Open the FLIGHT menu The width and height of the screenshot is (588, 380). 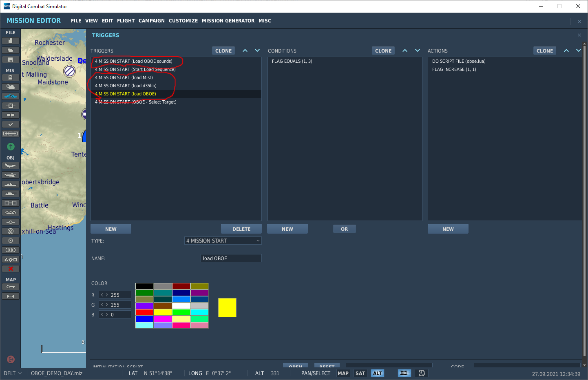[x=126, y=20]
